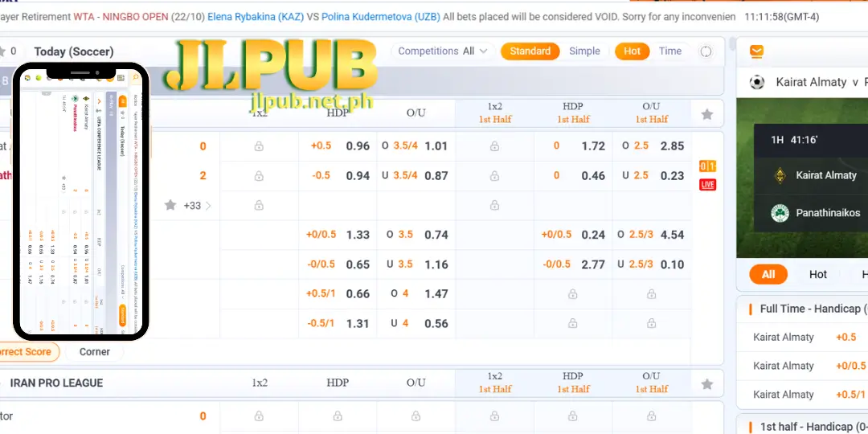The height and width of the screenshot is (434, 868).
Task: Bet 1st half -0/0.5 at 2.77
Action: click(x=574, y=264)
